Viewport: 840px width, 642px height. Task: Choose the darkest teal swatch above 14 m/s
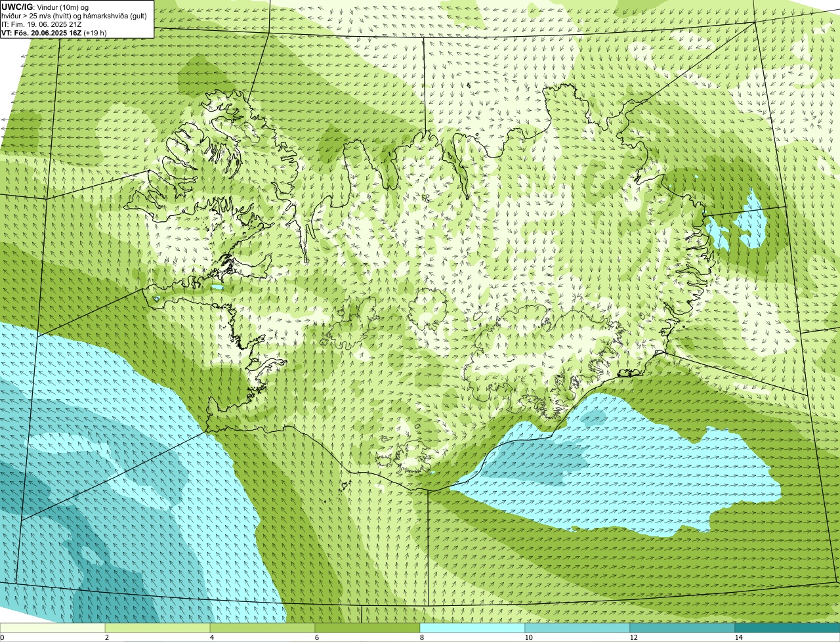(787, 628)
